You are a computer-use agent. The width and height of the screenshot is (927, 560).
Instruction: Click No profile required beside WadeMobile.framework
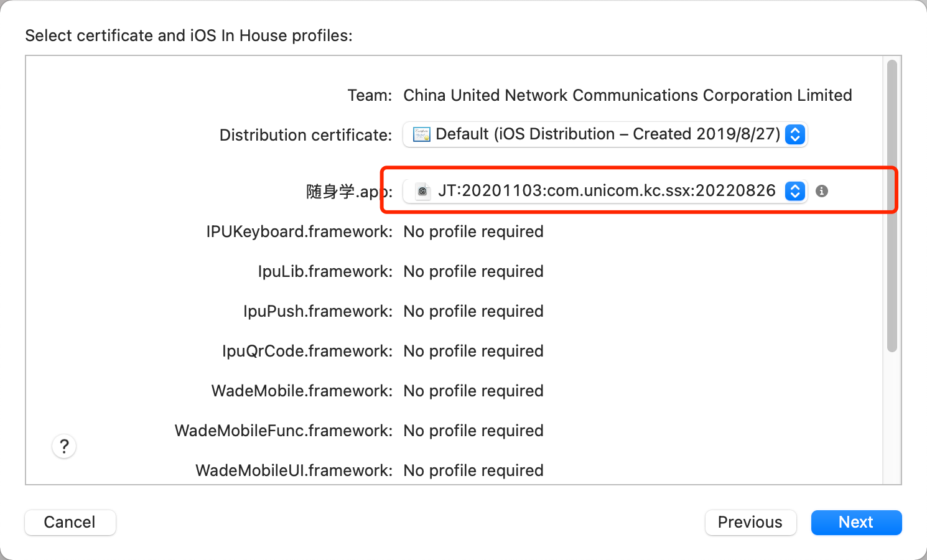point(473,391)
